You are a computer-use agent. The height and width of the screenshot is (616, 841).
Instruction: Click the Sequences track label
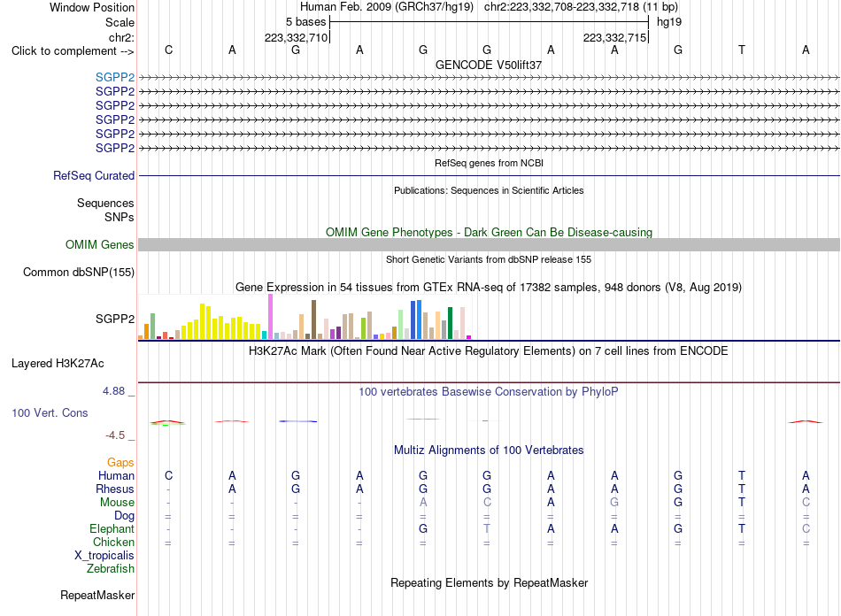[105, 204]
